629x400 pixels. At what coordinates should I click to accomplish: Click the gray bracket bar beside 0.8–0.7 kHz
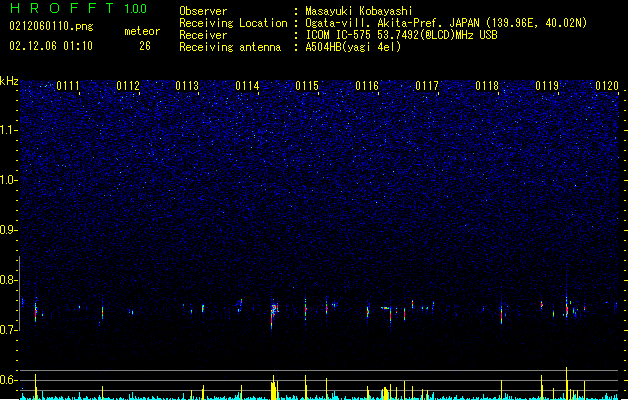coord(19,293)
